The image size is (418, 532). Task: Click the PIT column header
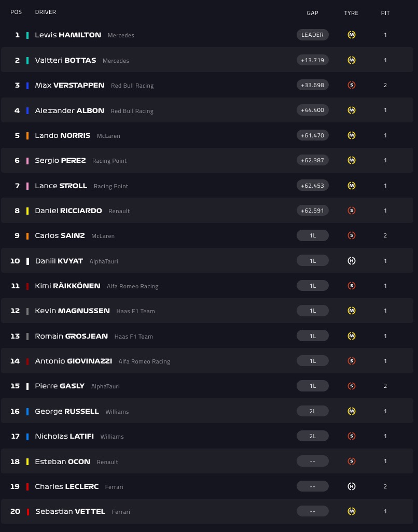click(x=385, y=13)
